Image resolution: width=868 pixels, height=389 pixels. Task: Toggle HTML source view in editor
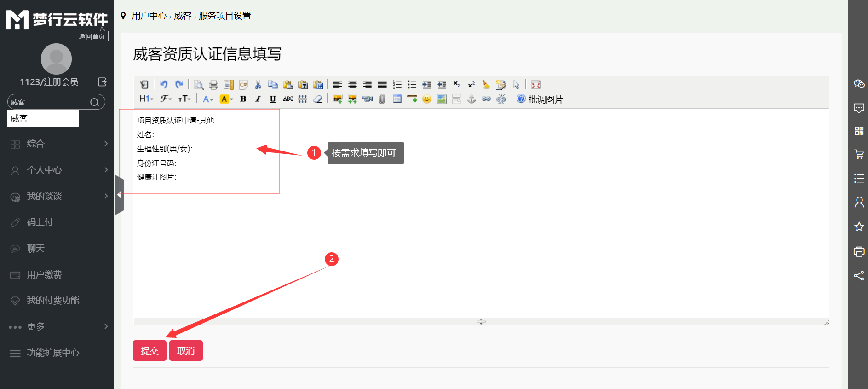click(144, 85)
